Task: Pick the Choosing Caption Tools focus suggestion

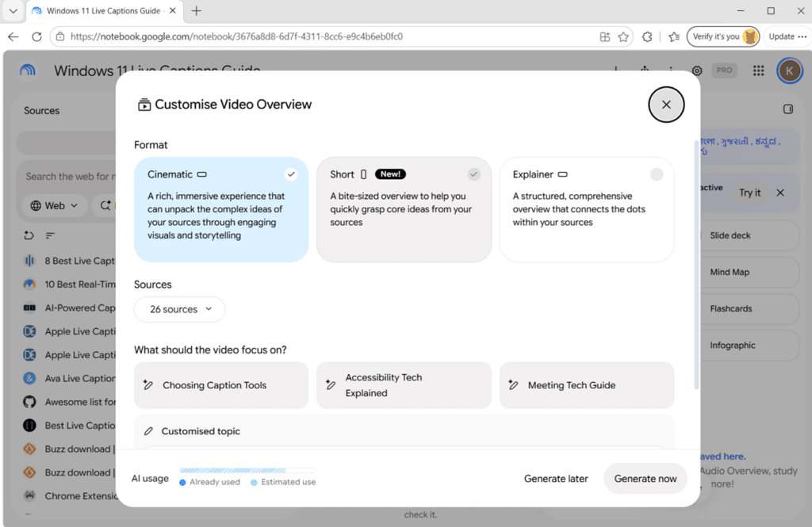Action: click(x=221, y=385)
